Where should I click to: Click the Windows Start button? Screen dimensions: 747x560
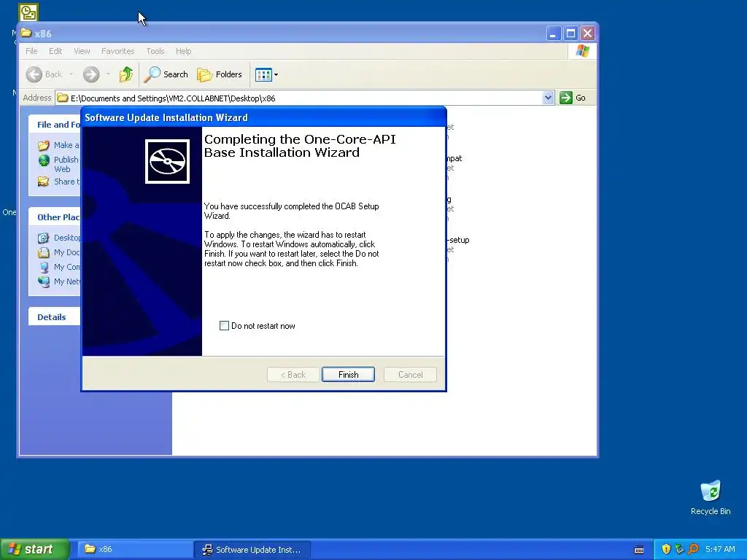(x=34, y=549)
